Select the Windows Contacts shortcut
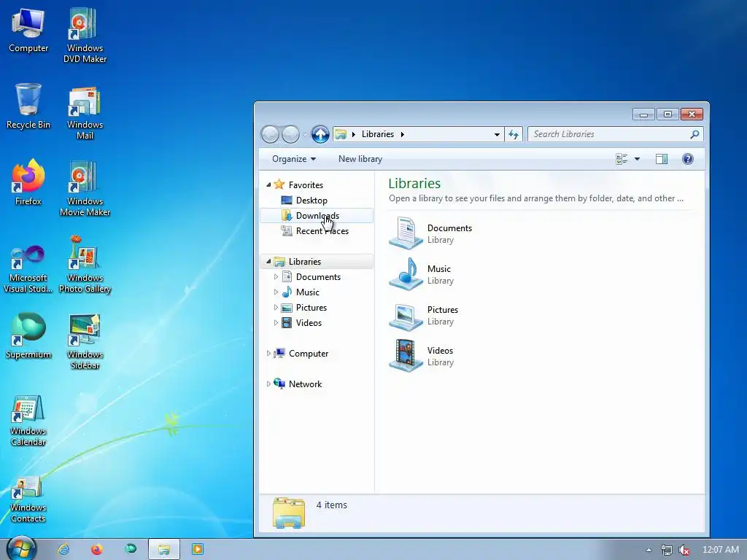The image size is (747, 560). 28,497
